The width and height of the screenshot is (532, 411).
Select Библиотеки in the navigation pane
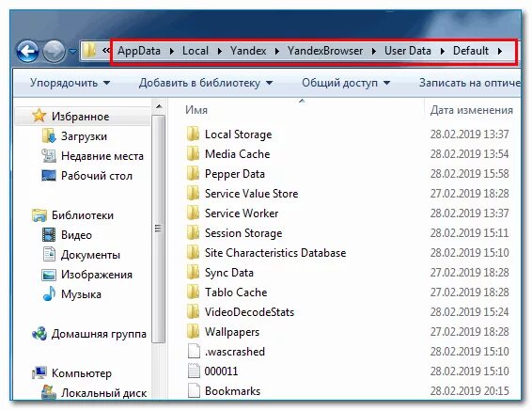point(83,215)
